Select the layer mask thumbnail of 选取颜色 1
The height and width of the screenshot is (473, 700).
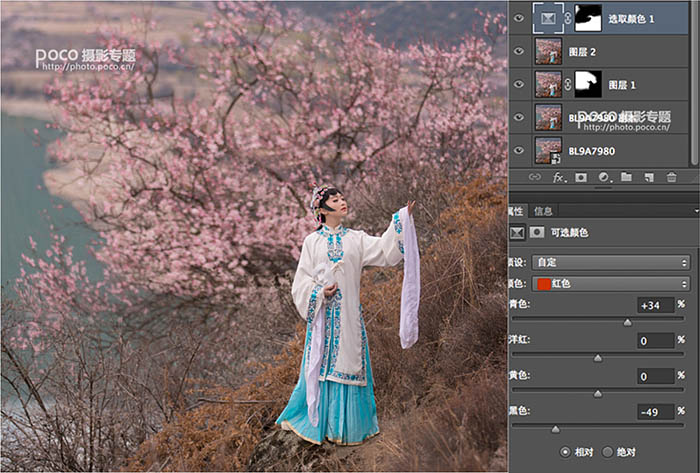pos(588,18)
